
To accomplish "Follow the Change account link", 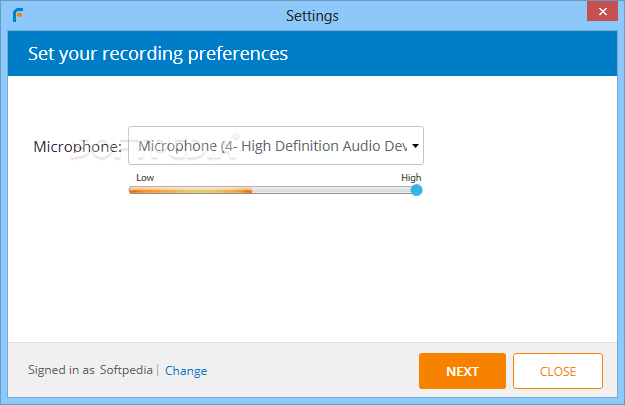I will click(186, 371).
